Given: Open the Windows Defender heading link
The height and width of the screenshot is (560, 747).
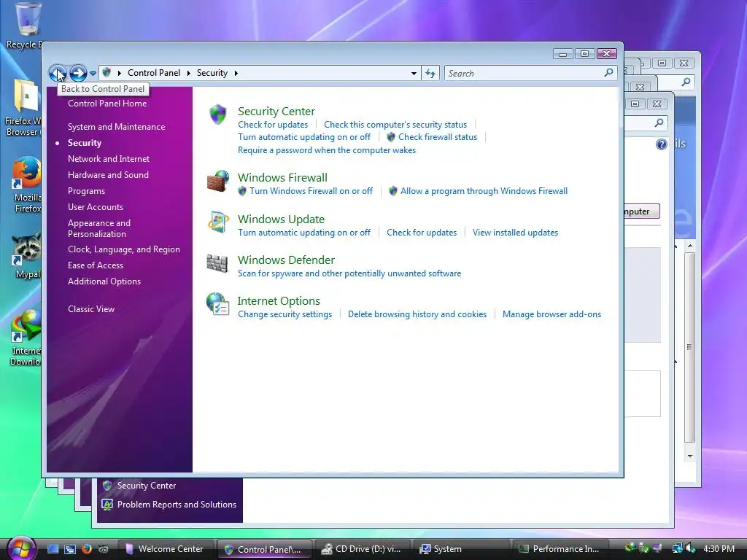Looking at the screenshot, I should click(286, 260).
